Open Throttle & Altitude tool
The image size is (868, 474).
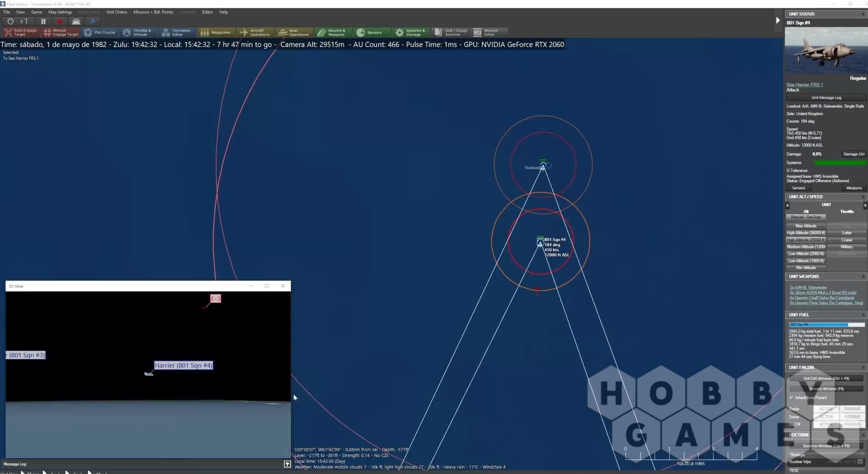click(x=138, y=32)
